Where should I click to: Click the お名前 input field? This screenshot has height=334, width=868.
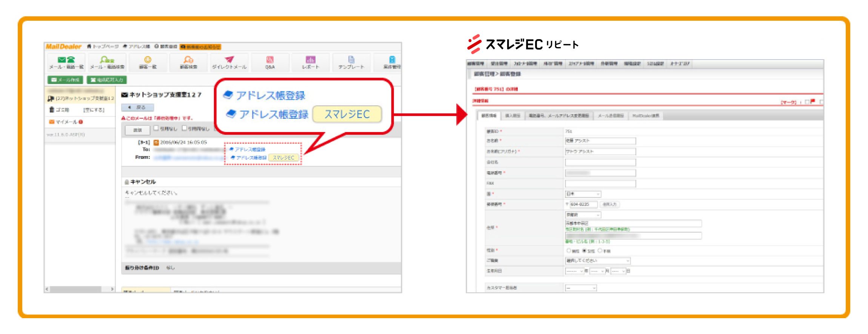pyautogui.click(x=600, y=141)
